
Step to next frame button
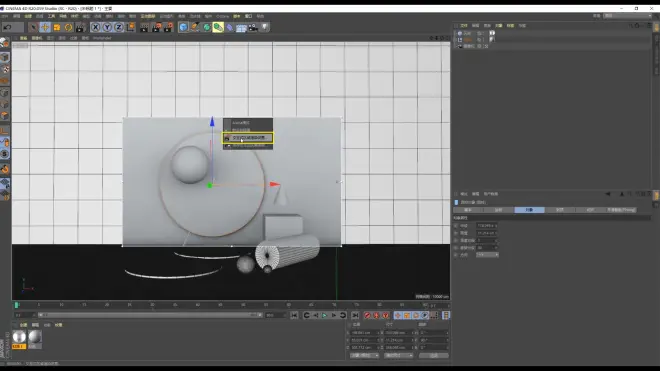[x=334, y=315]
